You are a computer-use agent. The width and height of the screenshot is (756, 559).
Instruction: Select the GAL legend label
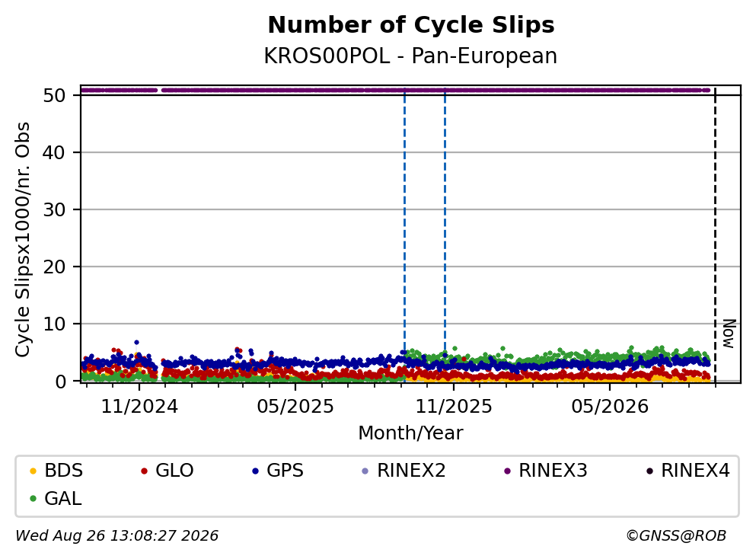[63, 499]
